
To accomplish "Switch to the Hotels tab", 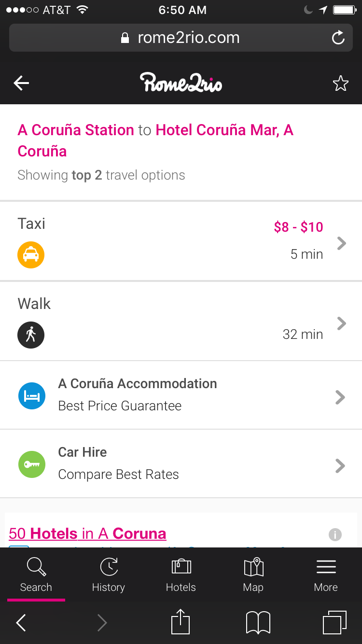I will click(181, 574).
